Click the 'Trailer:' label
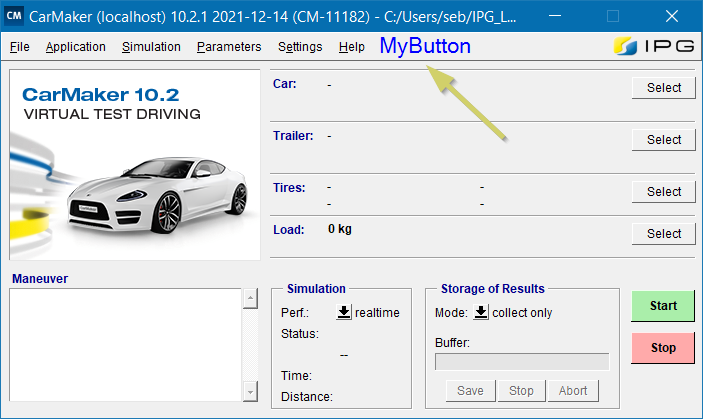The width and height of the screenshot is (703, 419). (293, 136)
